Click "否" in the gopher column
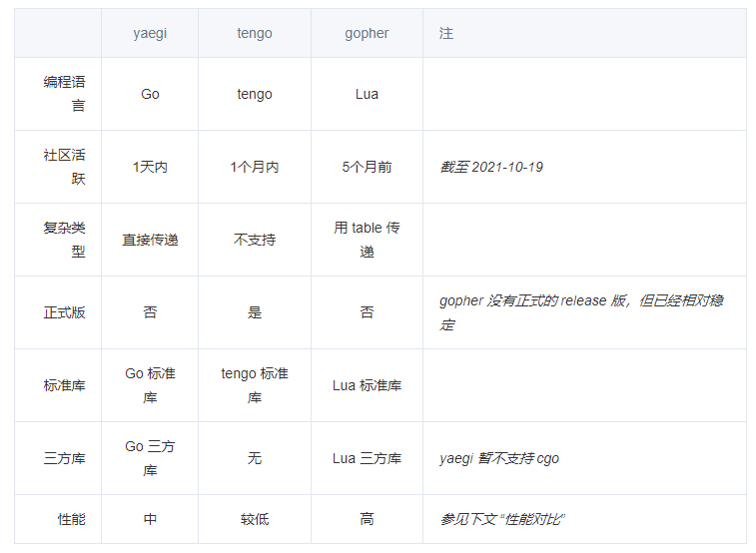756x553 pixels. point(367,312)
